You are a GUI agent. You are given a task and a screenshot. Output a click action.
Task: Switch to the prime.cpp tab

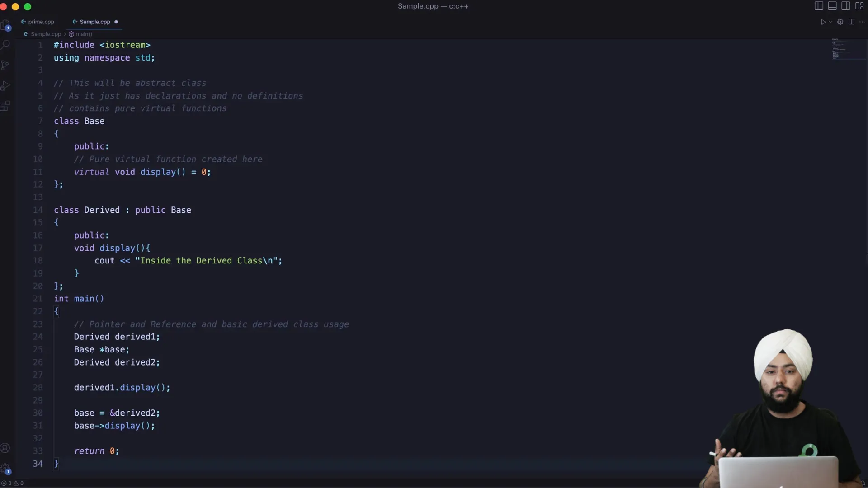[x=41, y=22]
